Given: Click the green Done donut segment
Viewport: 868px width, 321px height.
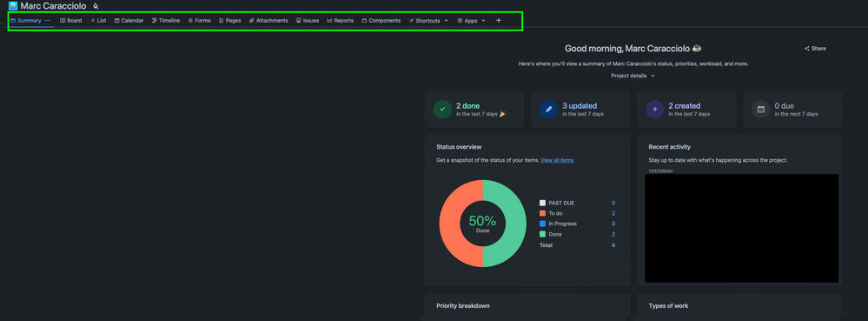Looking at the screenshot, I should coord(516,224).
